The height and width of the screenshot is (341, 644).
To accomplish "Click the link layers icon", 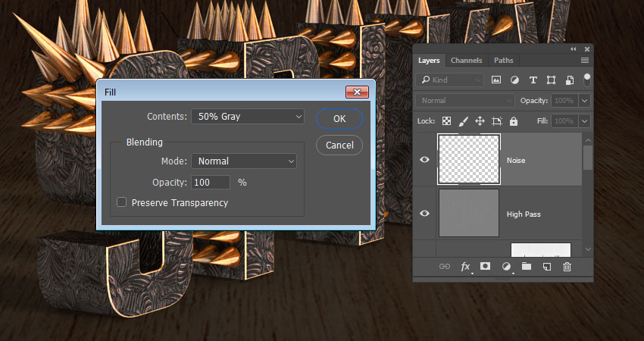I will click(445, 267).
